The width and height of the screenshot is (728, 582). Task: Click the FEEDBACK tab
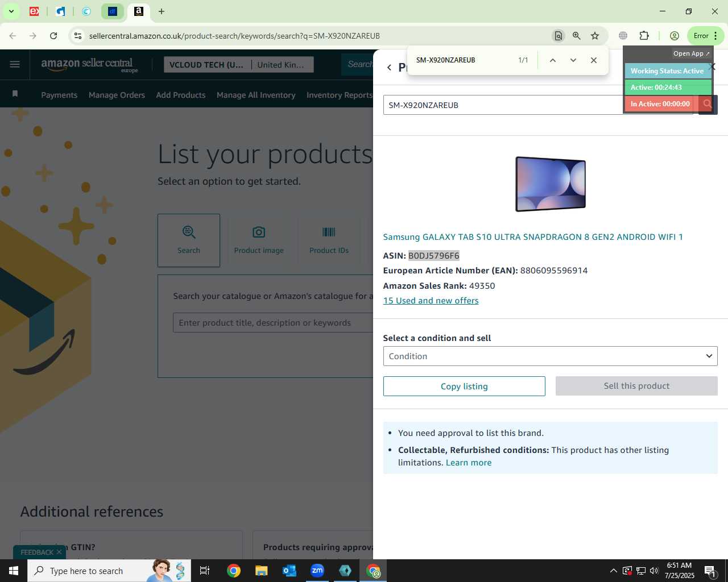37,552
